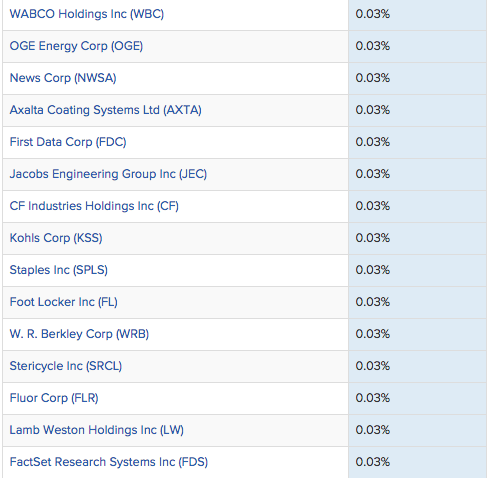Open OGE Energy Corp (OGE) link
This screenshot has height=478, width=491.
point(76,46)
